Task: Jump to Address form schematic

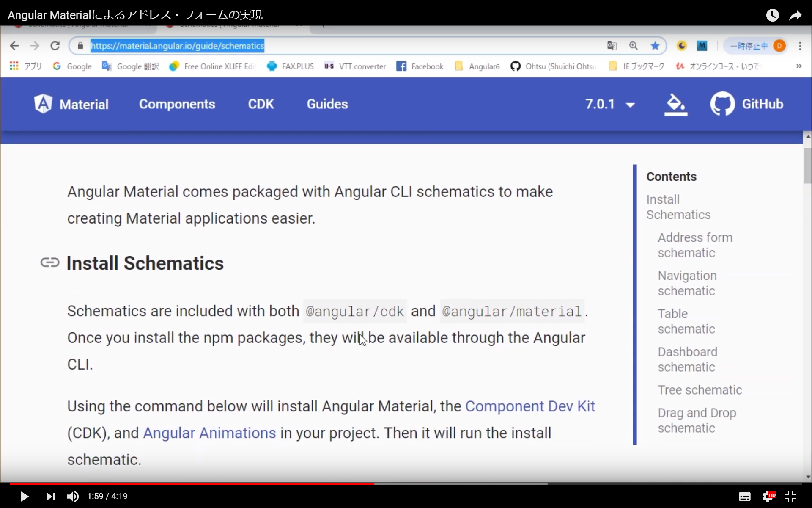Action: [x=695, y=245]
